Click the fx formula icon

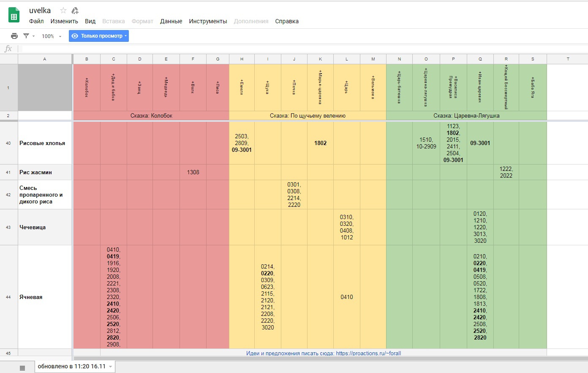coord(8,49)
